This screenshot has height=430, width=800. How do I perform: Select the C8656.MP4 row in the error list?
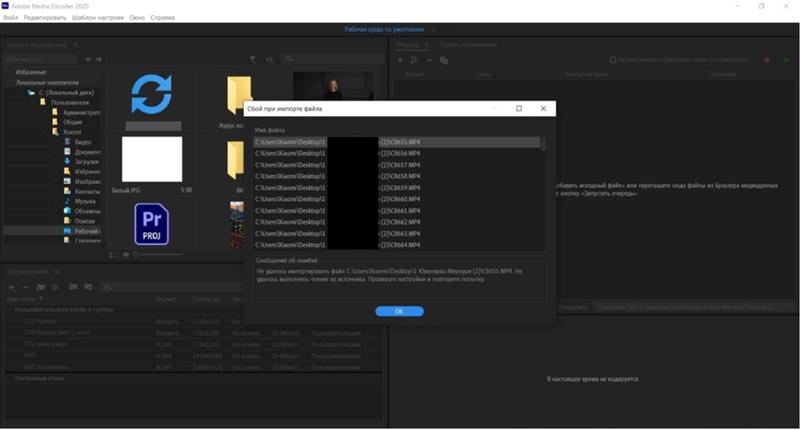pyautogui.click(x=396, y=153)
